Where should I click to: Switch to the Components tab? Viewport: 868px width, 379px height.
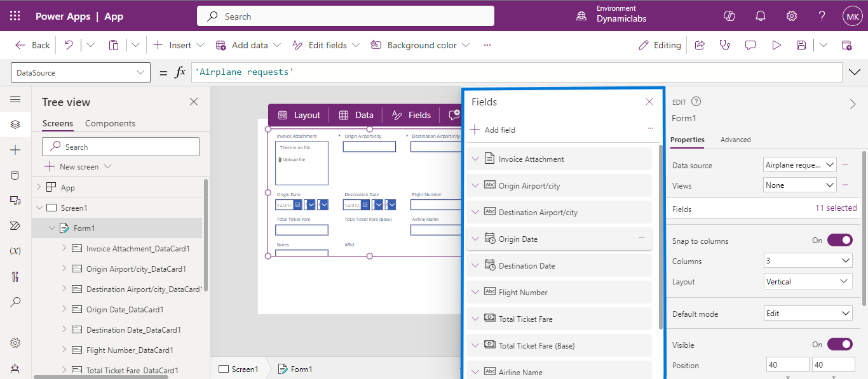tap(110, 123)
